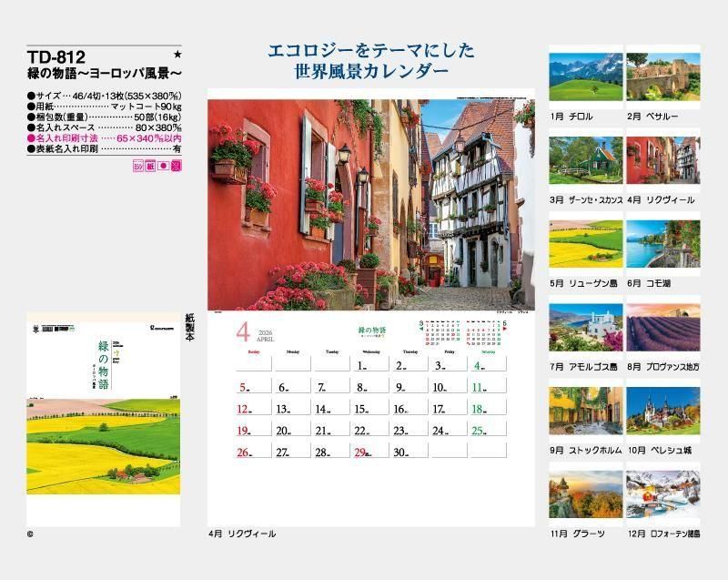Open the 3月 ザーンセ・スカンス thumbnail
The image size is (728, 580).
click(585, 160)
